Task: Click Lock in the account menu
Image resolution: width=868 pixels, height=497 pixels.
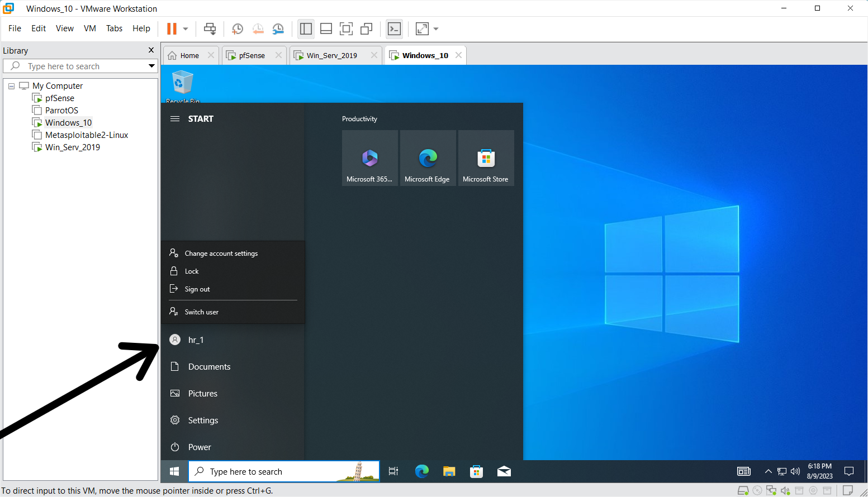Action: pos(233,271)
